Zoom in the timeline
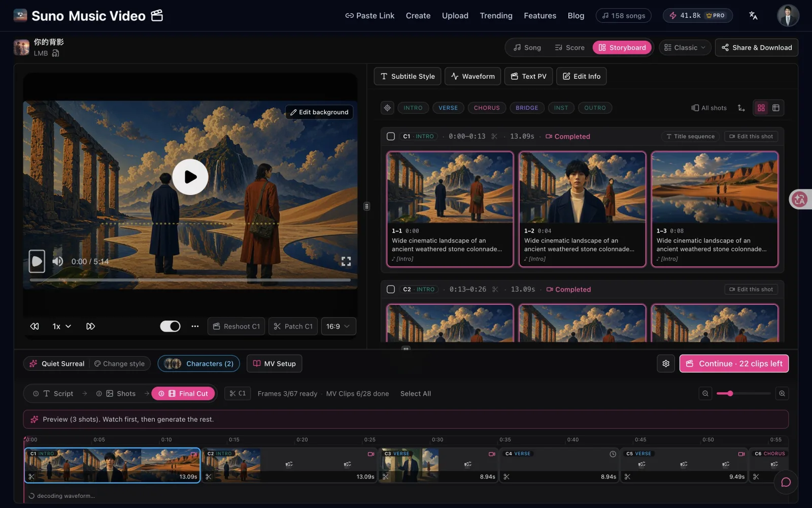The height and width of the screenshot is (508, 812). pos(782,393)
